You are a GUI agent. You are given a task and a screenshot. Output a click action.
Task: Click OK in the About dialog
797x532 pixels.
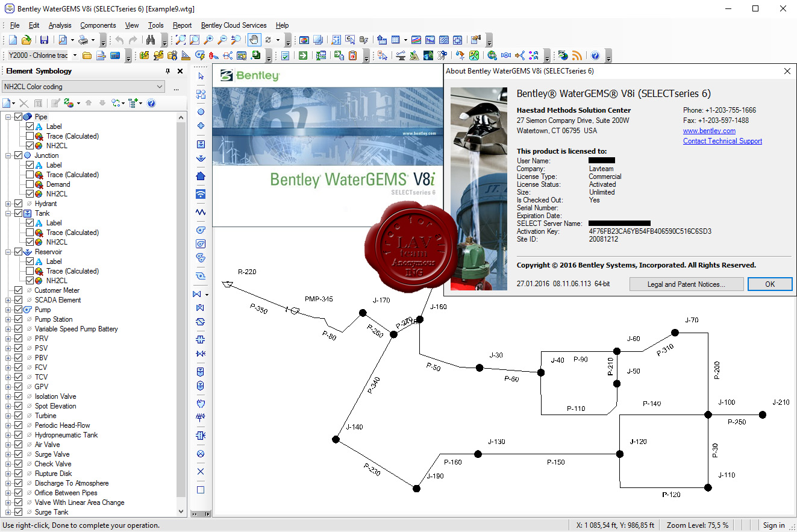click(770, 284)
